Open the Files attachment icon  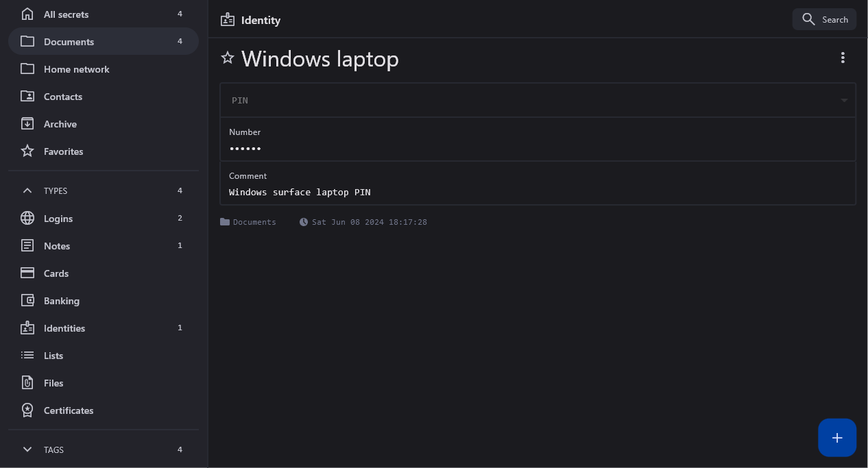tap(27, 383)
